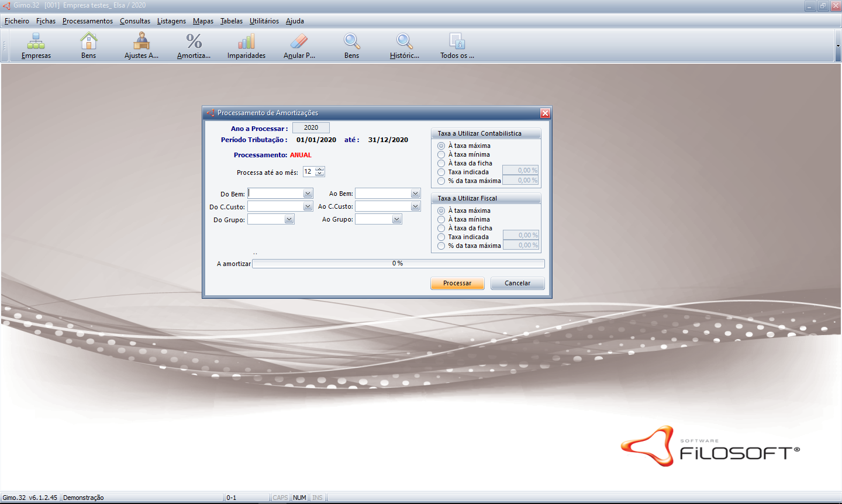This screenshot has width=842, height=504.
Task: Expand the 'Do Bem' dropdown
Action: (308, 194)
